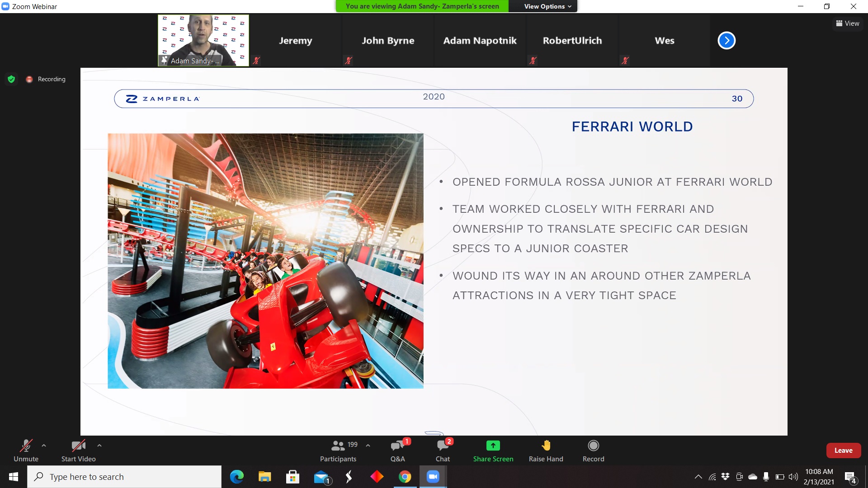The height and width of the screenshot is (488, 868).
Task: Open the Chat panel icon
Action: [x=443, y=446]
